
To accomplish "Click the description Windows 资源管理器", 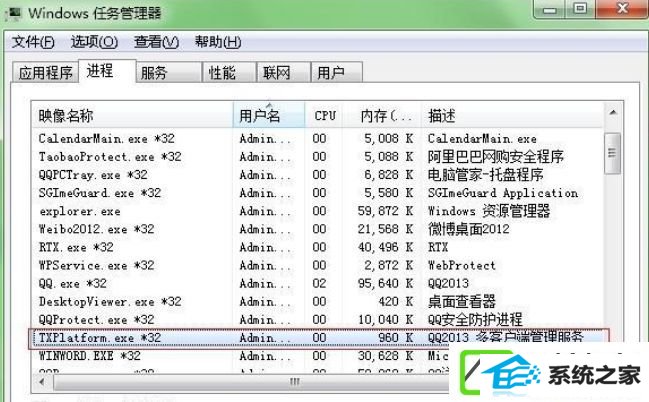I will [x=489, y=211].
